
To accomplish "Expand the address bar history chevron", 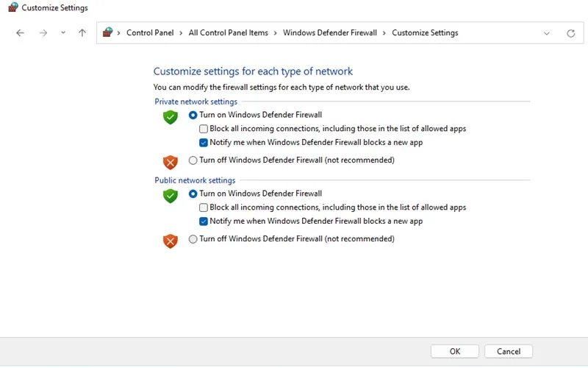I will [x=547, y=33].
